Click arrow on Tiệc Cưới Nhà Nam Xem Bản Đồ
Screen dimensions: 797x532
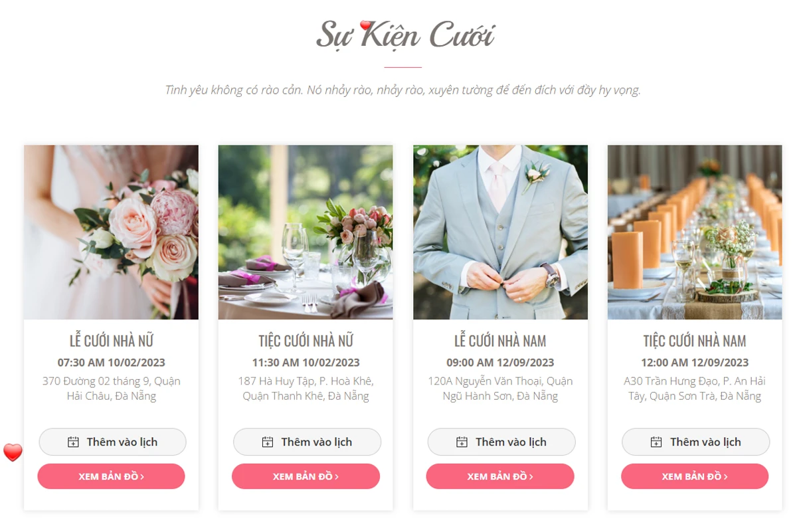726,477
